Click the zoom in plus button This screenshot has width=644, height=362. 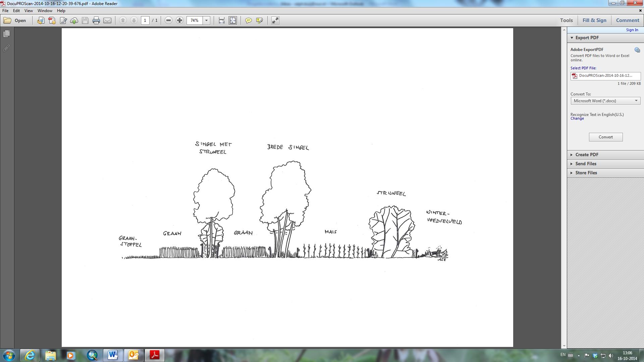click(180, 20)
